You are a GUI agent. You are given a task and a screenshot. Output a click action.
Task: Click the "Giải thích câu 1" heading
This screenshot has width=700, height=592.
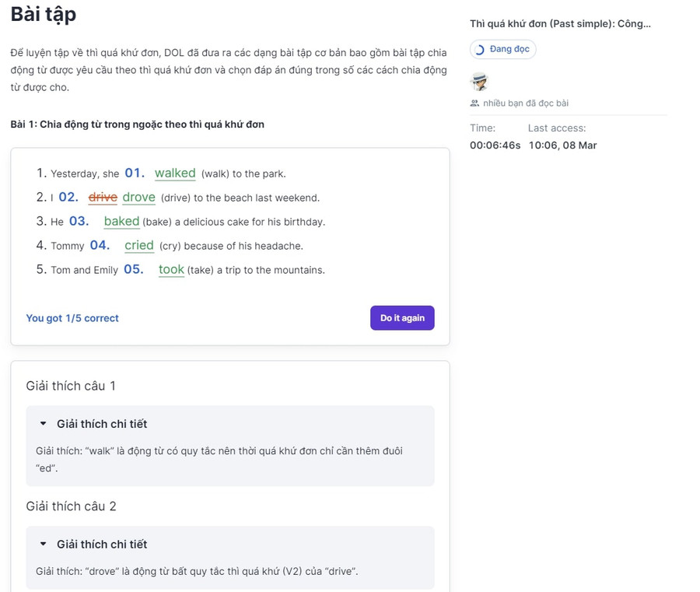pos(71,386)
